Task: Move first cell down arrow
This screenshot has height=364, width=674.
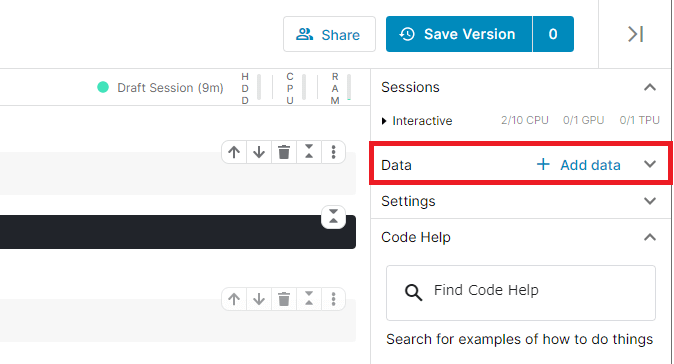Action: click(259, 152)
